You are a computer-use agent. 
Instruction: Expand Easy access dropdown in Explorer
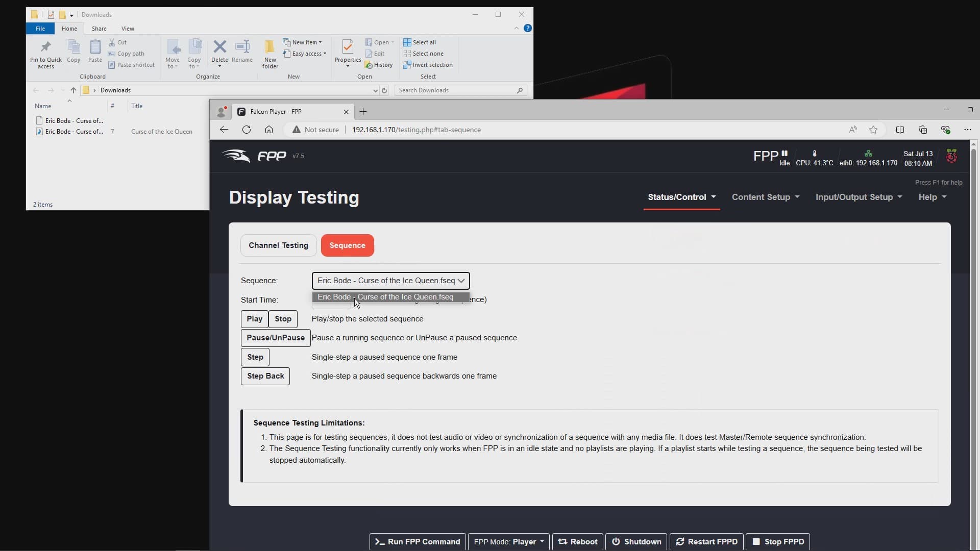(305, 54)
